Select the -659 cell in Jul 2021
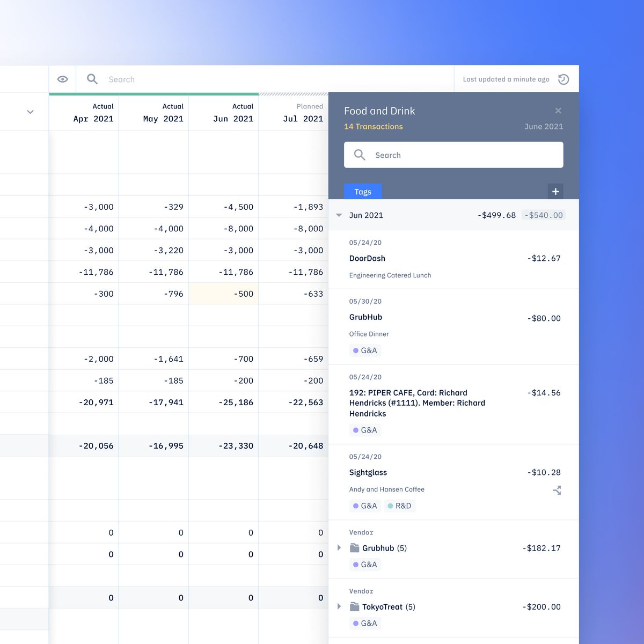644x644 pixels. point(294,358)
